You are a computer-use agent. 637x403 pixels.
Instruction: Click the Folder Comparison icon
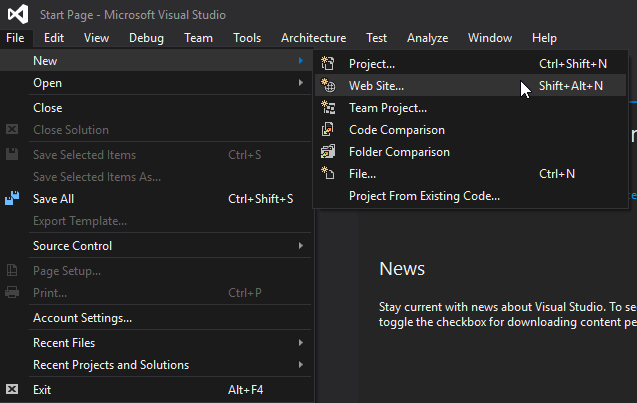tap(328, 152)
